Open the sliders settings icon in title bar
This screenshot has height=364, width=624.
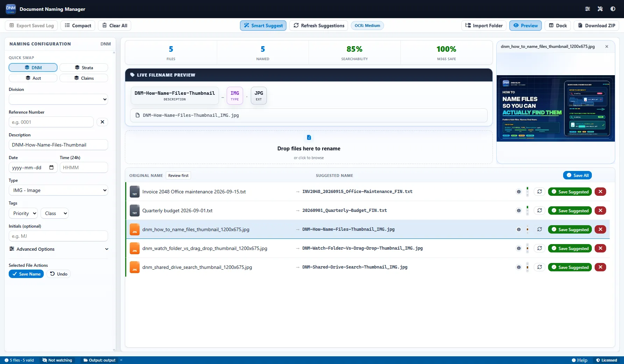588,9
